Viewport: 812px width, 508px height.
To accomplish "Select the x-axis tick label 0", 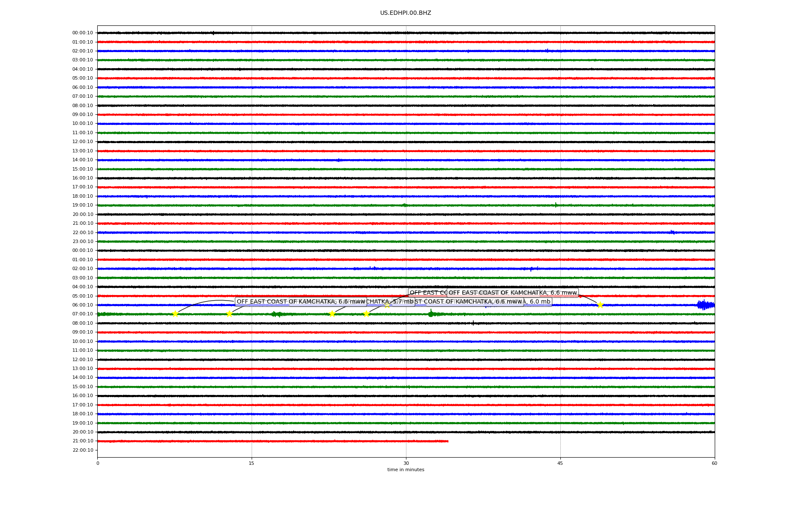I will [98, 463].
